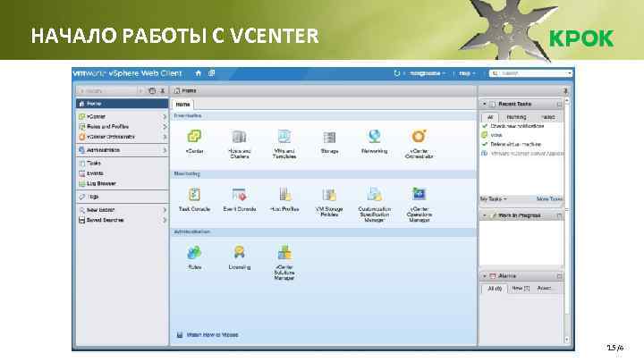The height and width of the screenshot is (362, 644).
Task: Click the Work In Progress maximize box
Action: point(559,215)
